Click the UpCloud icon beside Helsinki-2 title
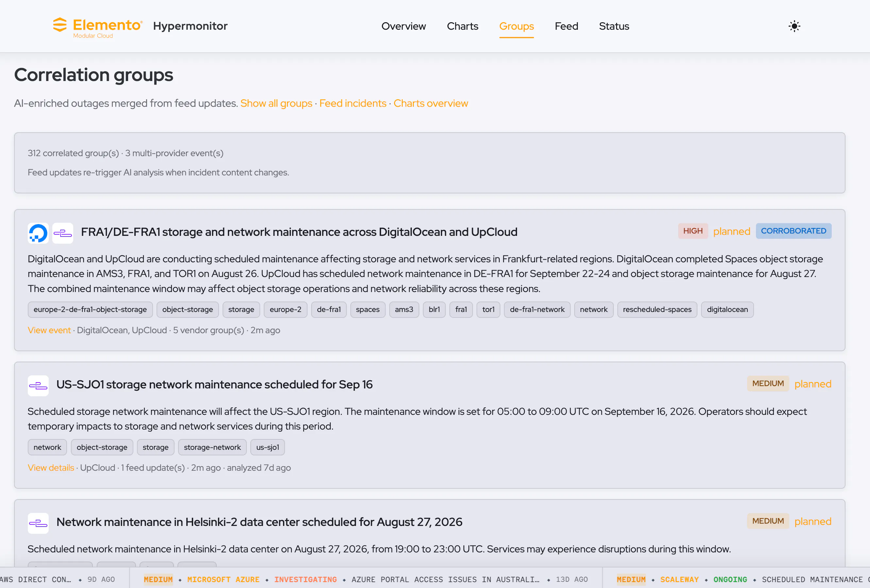This screenshot has height=588, width=870. (38, 523)
